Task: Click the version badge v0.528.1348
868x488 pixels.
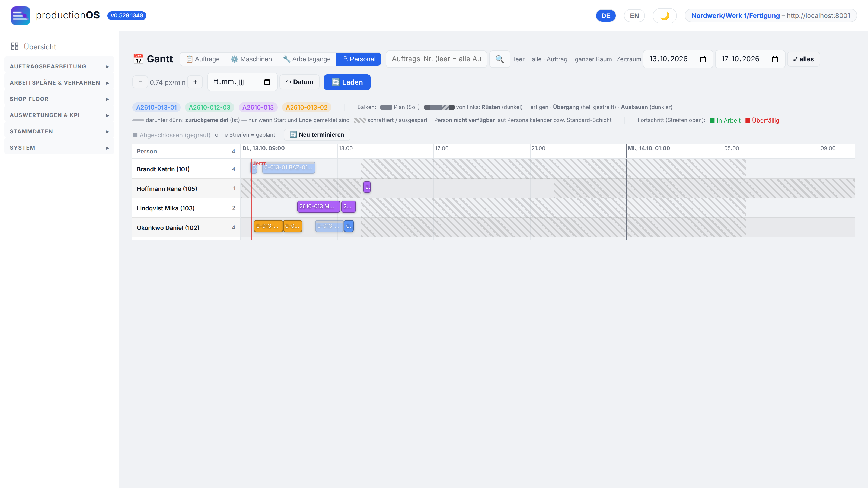Action: [x=127, y=15]
